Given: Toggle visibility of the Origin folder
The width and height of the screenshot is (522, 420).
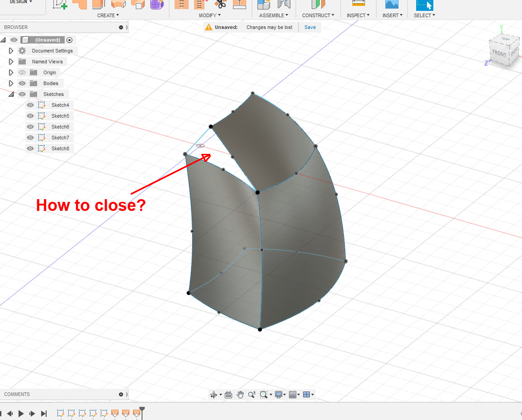Looking at the screenshot, I should (22, 72).
